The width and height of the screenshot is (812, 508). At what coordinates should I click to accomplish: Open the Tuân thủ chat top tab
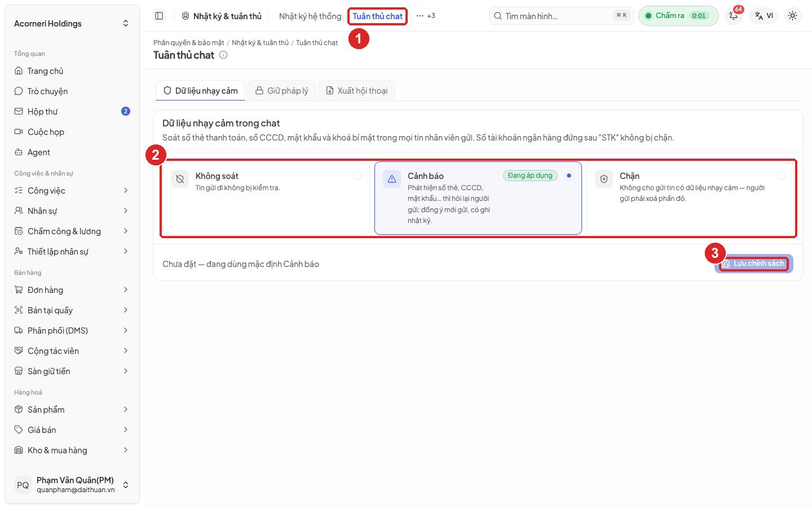378,16
